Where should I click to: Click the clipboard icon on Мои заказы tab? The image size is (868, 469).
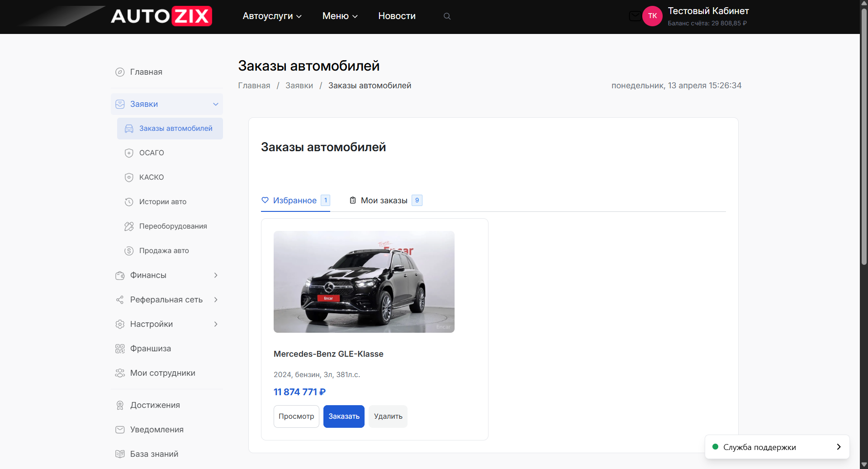pyautogui.click(x=353, y=200)
